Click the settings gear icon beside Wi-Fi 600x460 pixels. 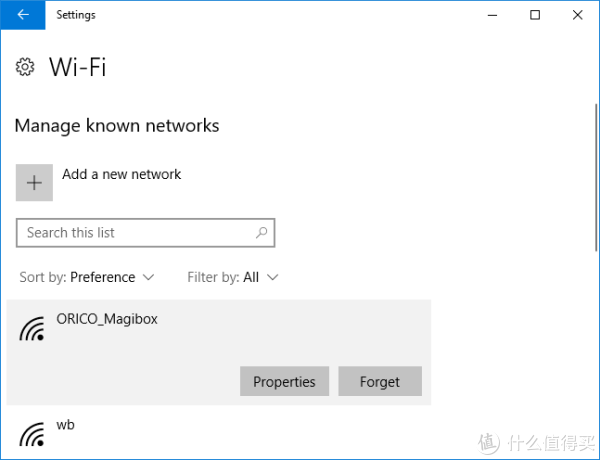(x=25, y=67)
